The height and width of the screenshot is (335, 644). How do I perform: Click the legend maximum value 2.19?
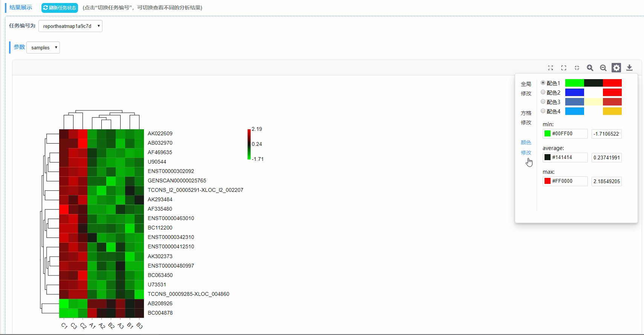pos(257,129)
